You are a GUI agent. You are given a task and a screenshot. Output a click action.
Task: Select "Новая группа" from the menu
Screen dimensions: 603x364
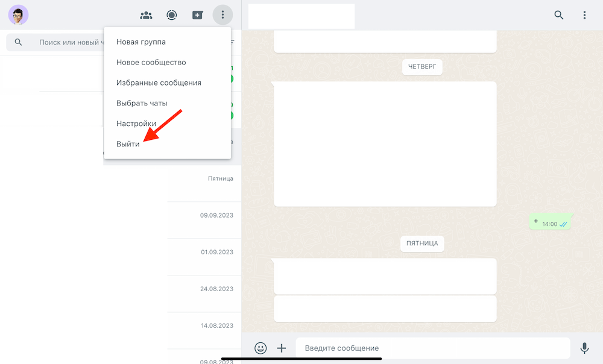coord(141,42)
